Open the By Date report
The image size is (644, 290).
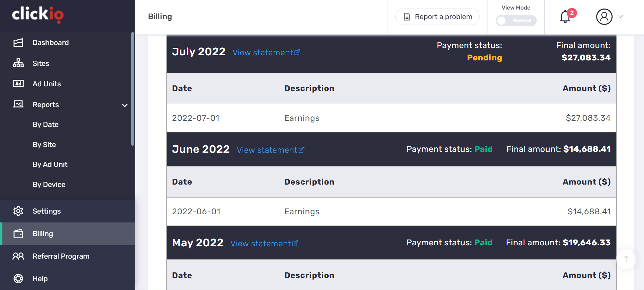45,125
